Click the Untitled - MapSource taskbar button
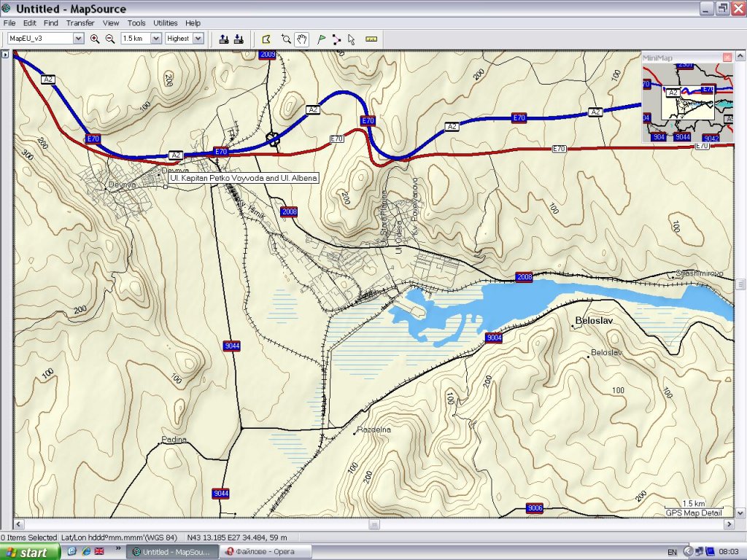Screen dimensions: 747x560 coord(171,552)
